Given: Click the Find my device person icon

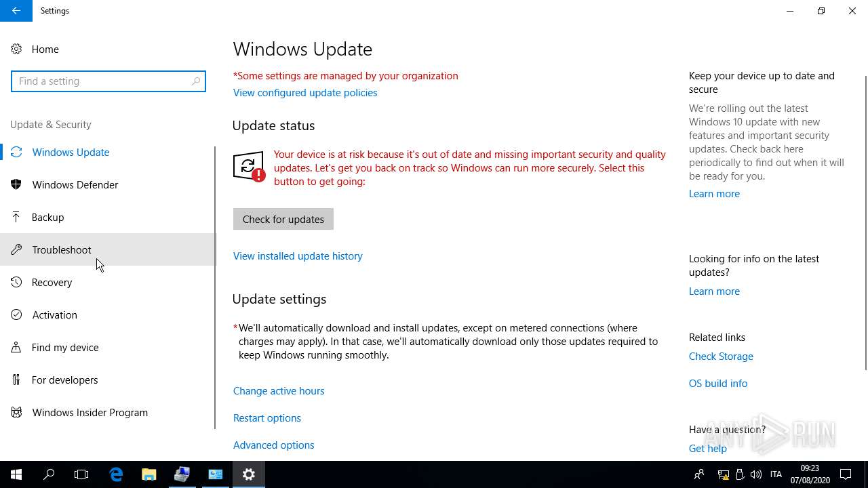Looking at the screenshot, I should click(16, 347).
